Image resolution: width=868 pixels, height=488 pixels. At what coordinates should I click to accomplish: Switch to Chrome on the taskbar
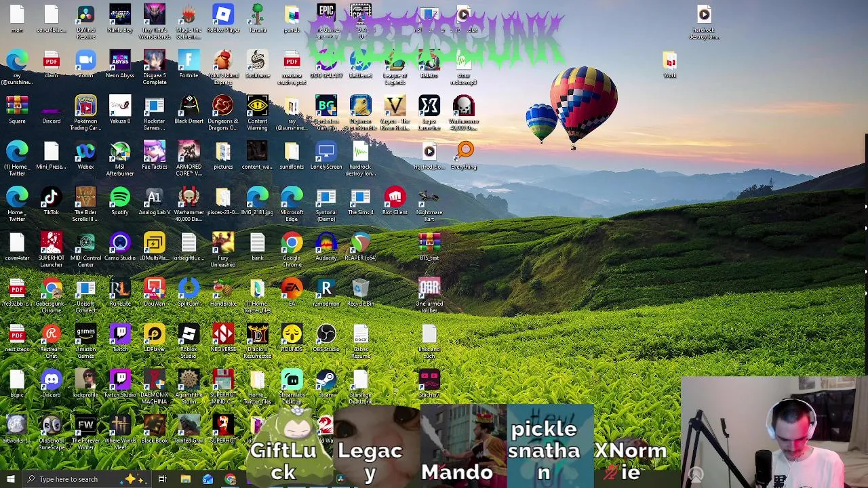point(231,479)
